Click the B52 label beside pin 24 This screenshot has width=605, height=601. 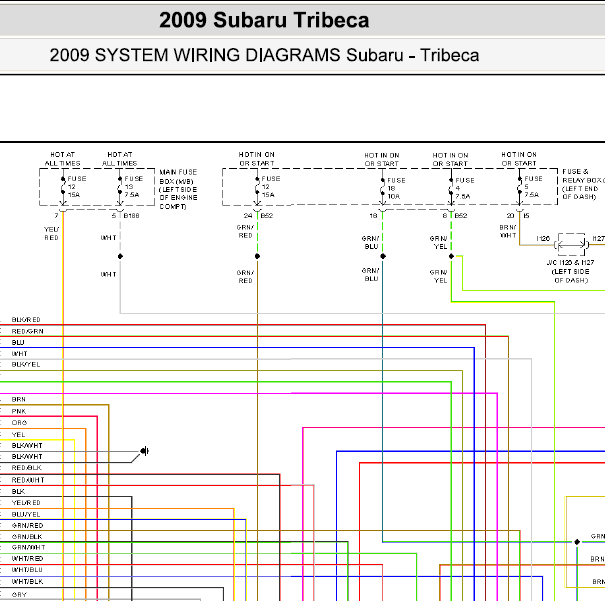(x=267, y=216)
